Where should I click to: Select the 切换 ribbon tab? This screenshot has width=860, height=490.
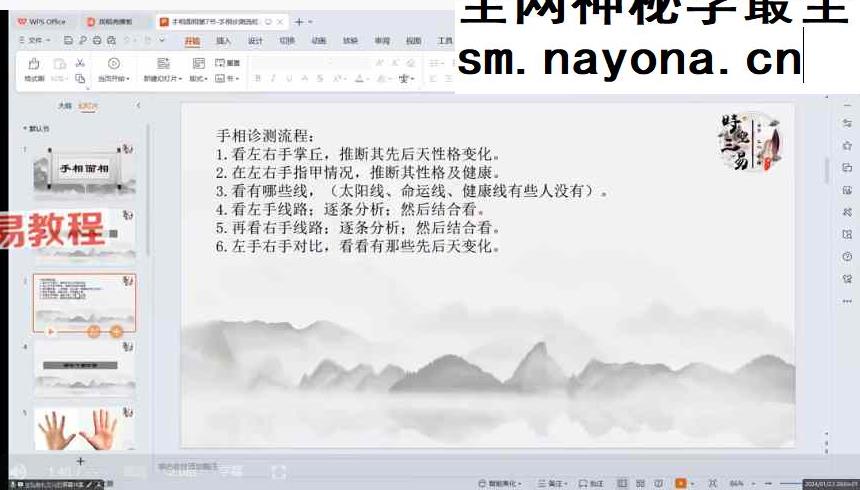coord(287,41)
